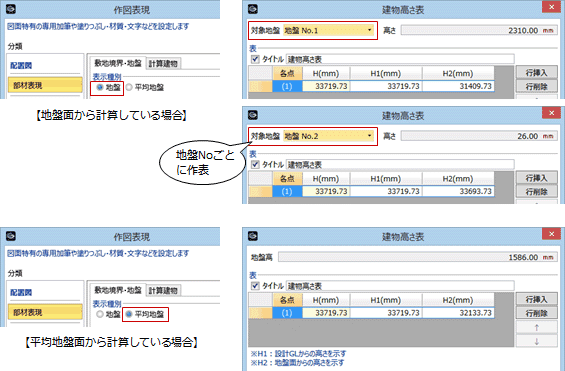Select row (1) in the 地盤高 1586.00 table

tap(287, 313)
